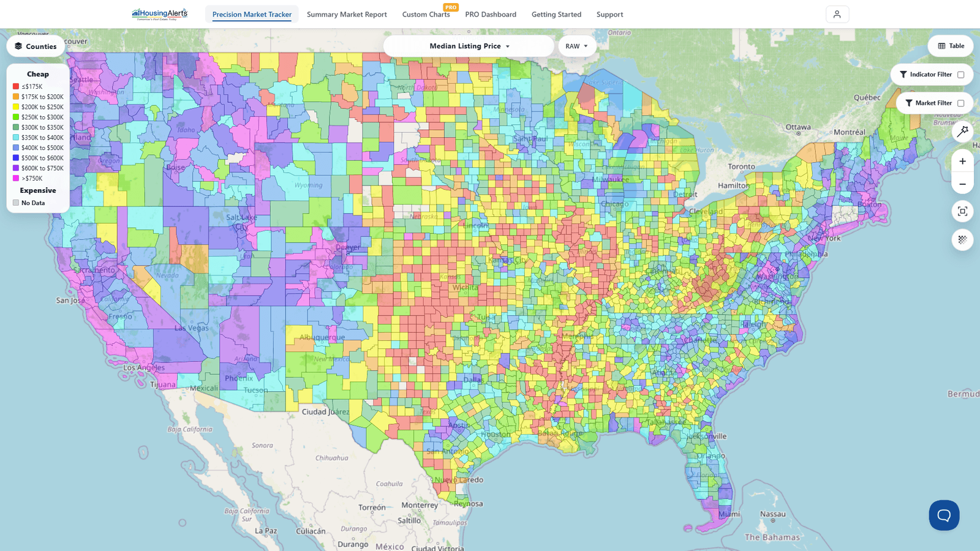
Task: Open the Getting Started page
Action: 556,14
